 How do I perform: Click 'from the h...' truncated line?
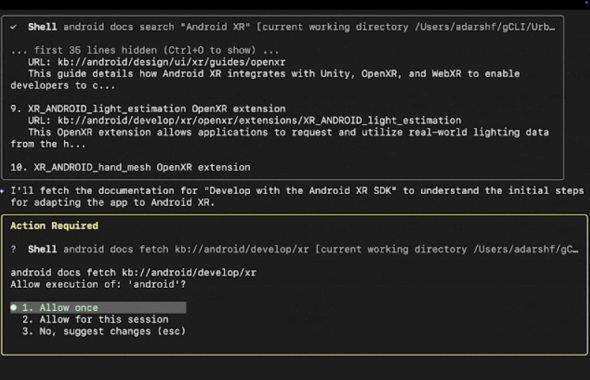pos(48,144)
